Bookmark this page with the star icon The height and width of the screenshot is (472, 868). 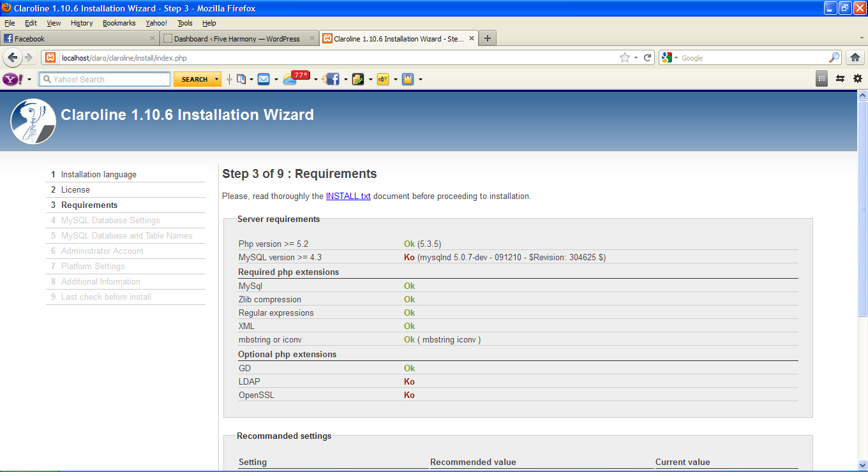[625, 57]
